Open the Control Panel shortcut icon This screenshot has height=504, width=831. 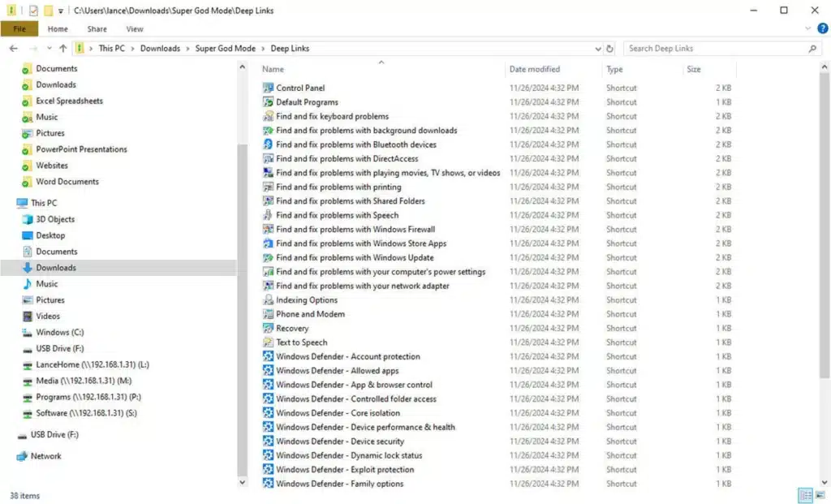(268, 88)
